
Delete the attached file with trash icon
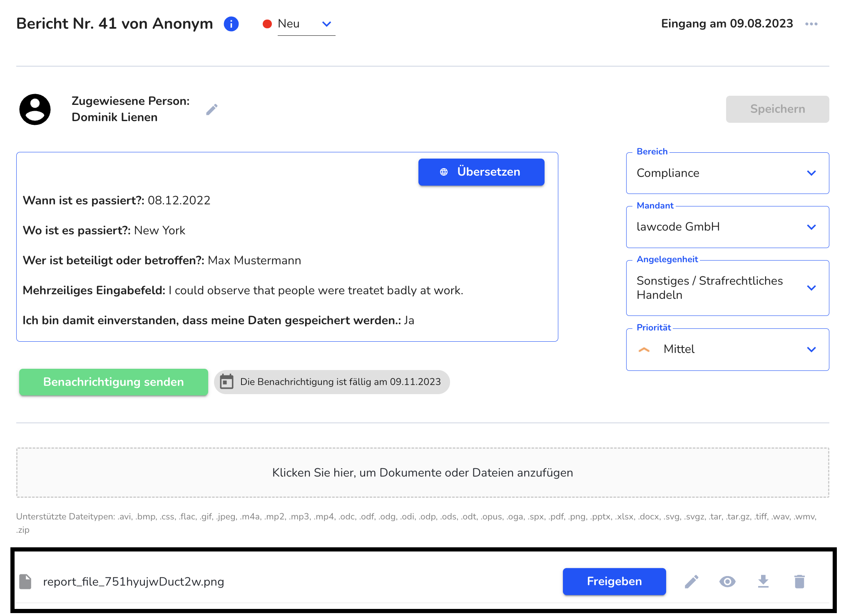799,581
